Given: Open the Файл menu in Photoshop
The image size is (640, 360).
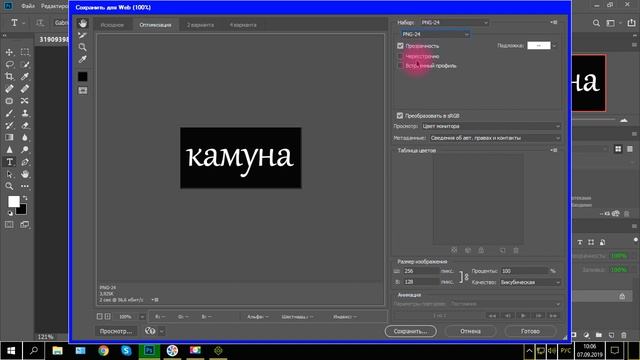Looking at the screenshot, I should (x=28, y=6).
